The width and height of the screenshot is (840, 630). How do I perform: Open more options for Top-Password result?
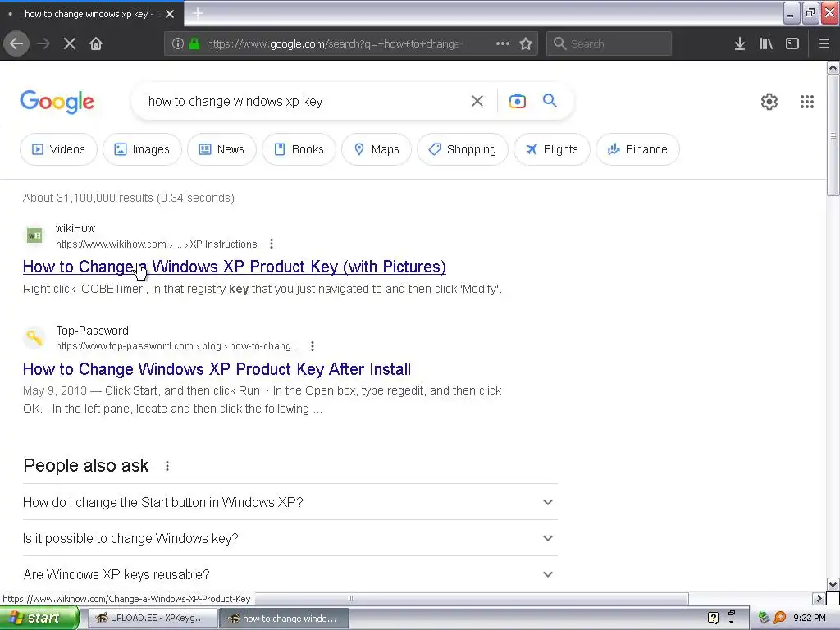(x=313, y=346)
